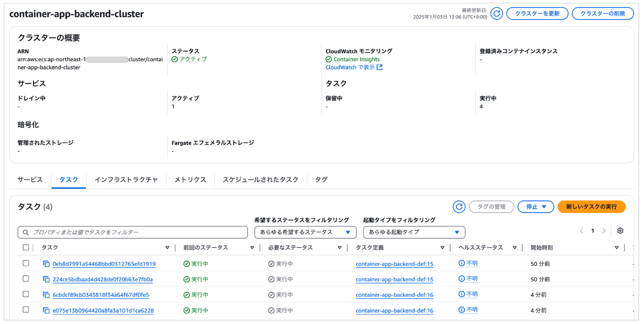The width and height of the screenshot is (644, 324).
Task: Switch to サービス tab
Action: tap(30, 180)
